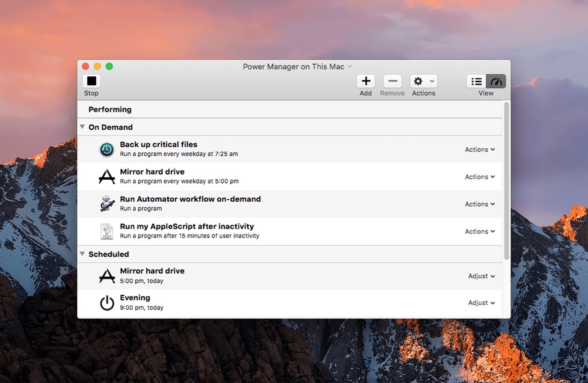Image resolution: width=588 pixels, height=383 pixels.
Task: Click 'Run a program after 15 minutes of user inactivity'
Action: coord(189,236)
